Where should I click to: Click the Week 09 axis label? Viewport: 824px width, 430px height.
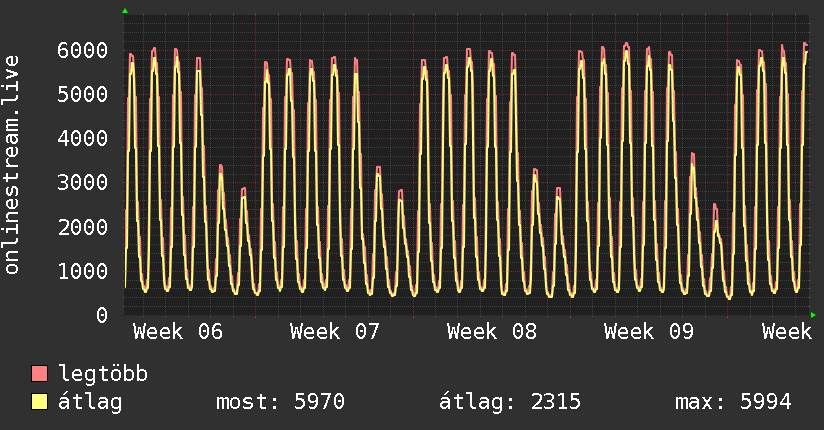[649, 331]
